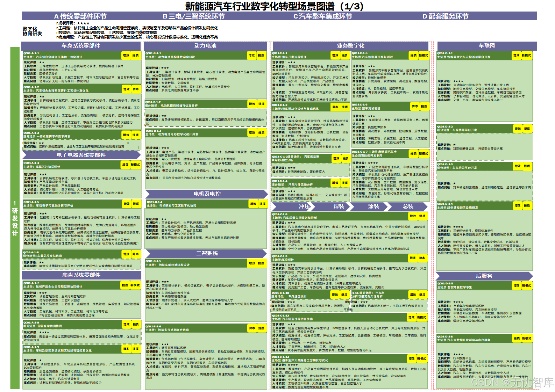Image resolution: width=555 pixels, height=392 pixels.
Task: Open the 车联网 section header
Action: click(x=486, y=46)
